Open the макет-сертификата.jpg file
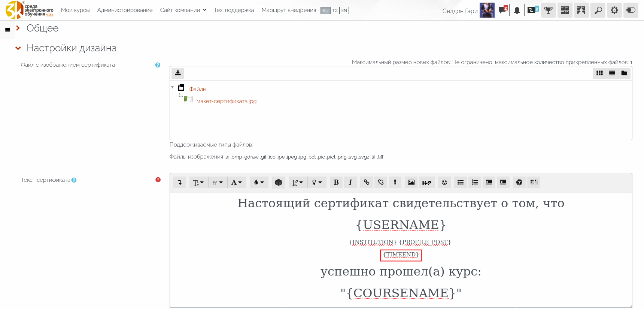Image resolution: width=644 pixels, height=310 pixels. pyautogui.click(x=226, y=101)
